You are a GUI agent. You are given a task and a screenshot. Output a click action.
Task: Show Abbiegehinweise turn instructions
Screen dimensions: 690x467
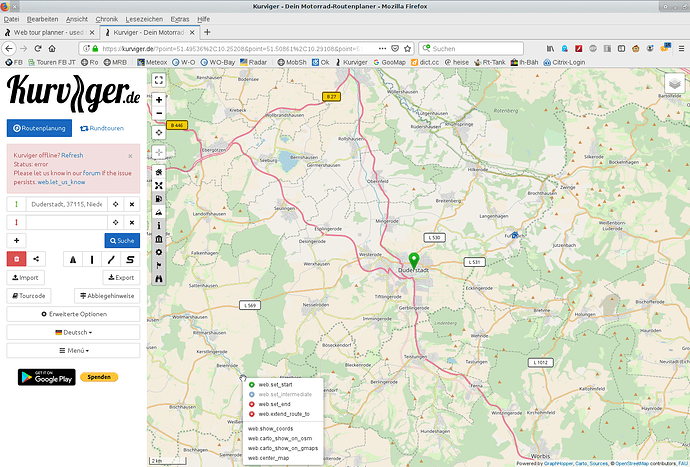pos(107,296)
